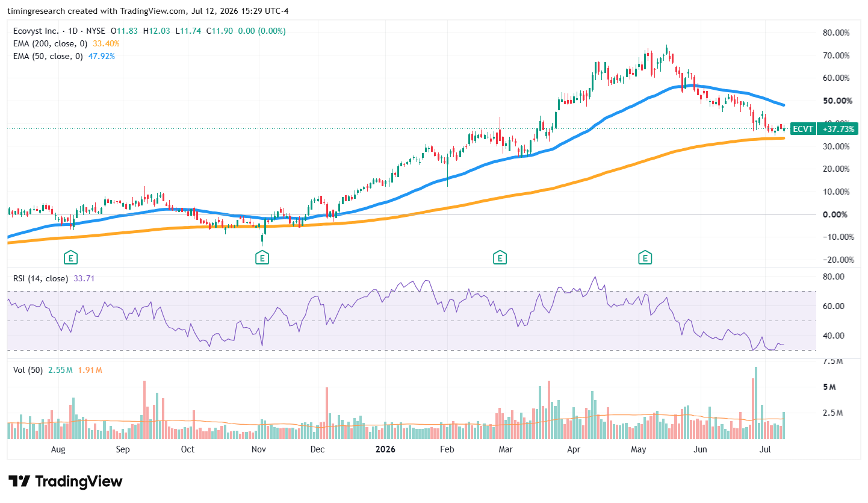Click the volume axis label 2.5 M

[834, 413]
